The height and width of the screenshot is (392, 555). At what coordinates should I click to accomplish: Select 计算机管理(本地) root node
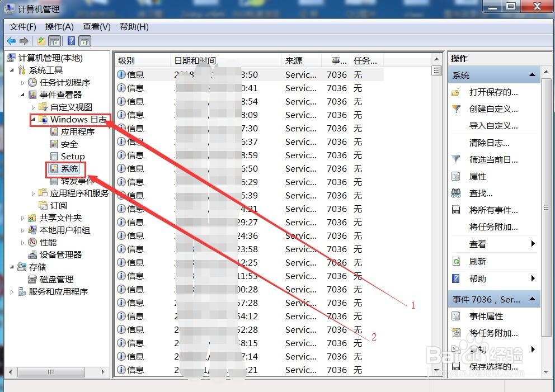tap(50, 58)
